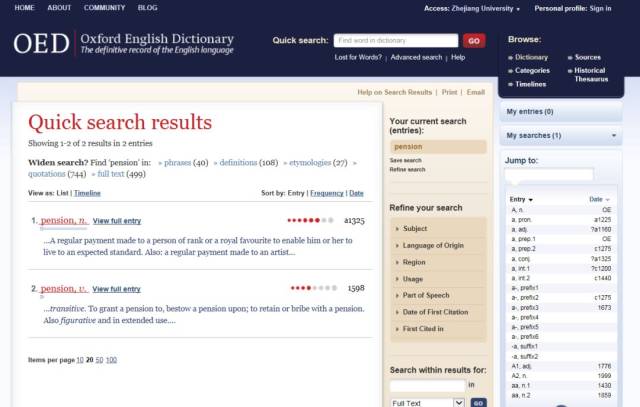Viewport: 640px width, 407px height.
Task: Click Refine search
Action: [x=407, y=169]
